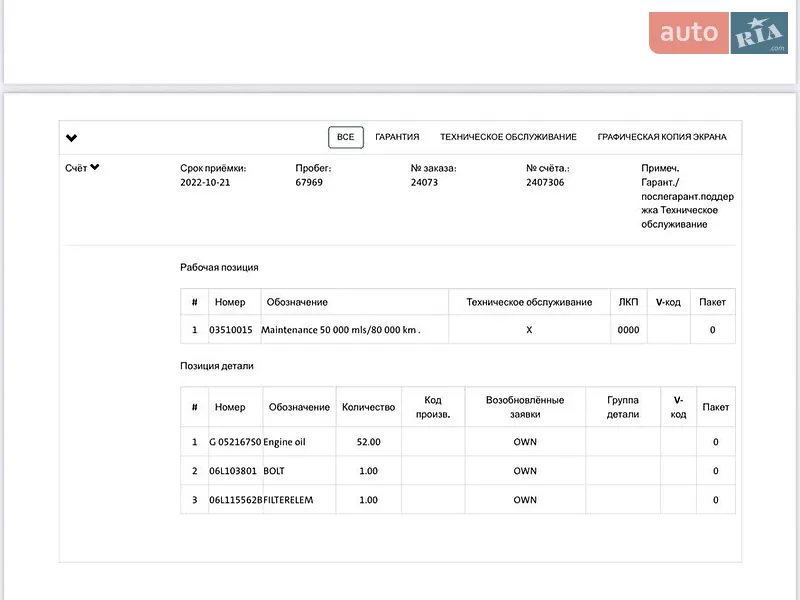Image resolution: width=800 pixels, height=600 pixels.
Task: Click the BOLT description
Action: point(273,471)
